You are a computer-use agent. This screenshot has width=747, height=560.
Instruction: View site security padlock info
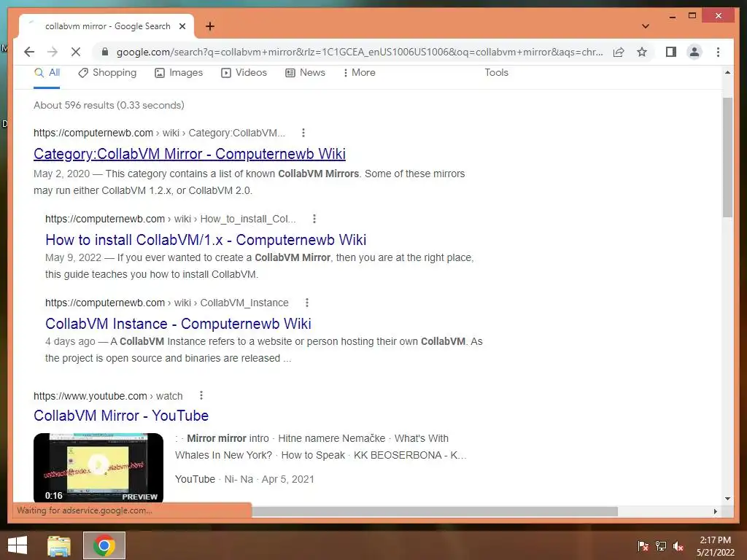[105, 52]
